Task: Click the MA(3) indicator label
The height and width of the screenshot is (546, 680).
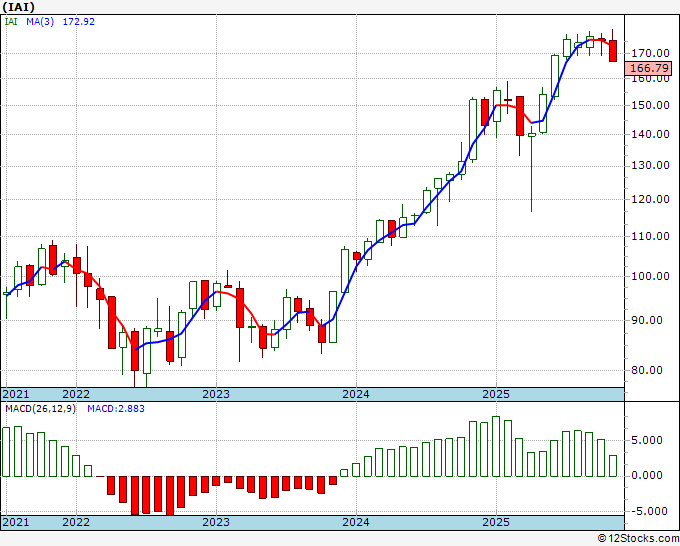Action: (40, 22)
